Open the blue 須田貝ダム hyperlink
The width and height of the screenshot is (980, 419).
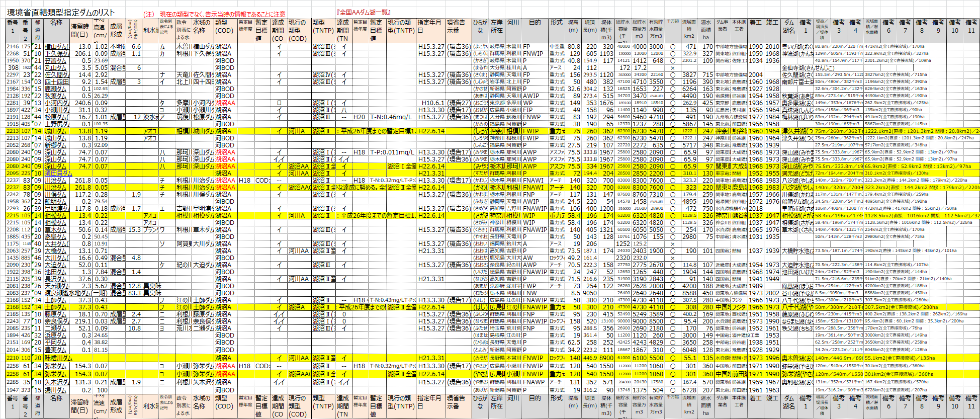[57, 173]
